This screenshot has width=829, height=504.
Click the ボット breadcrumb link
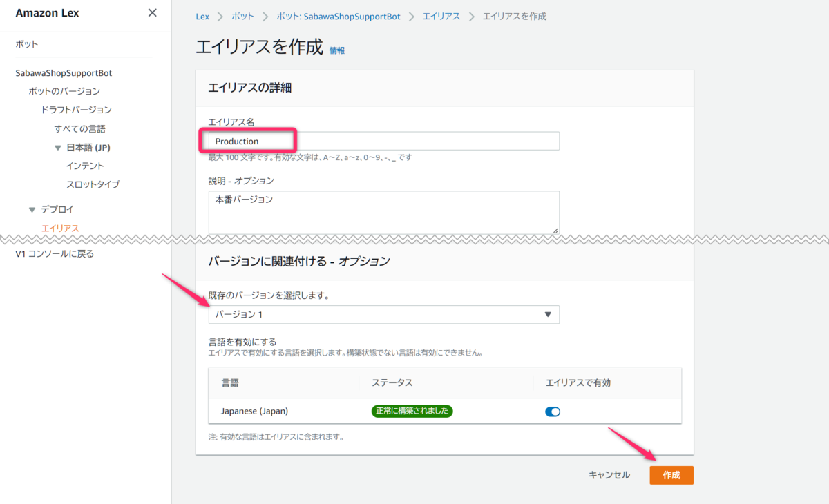pyautogui.click(x=242, y=17)
